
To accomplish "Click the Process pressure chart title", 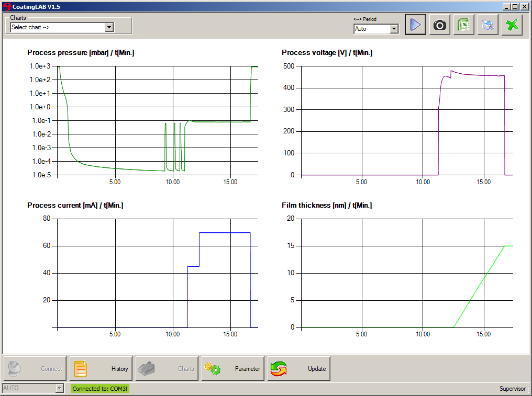I will tap(81, 52).
